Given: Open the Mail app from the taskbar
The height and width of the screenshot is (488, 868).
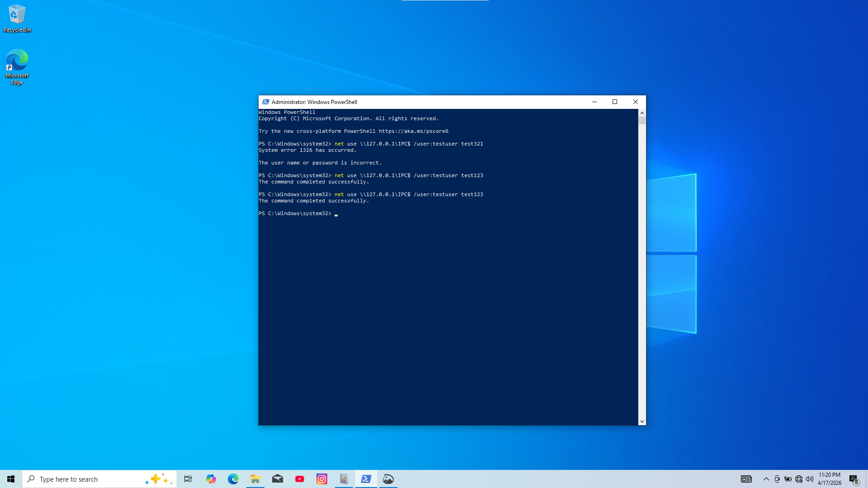Looking at the screenshot, I should [278, 479].
